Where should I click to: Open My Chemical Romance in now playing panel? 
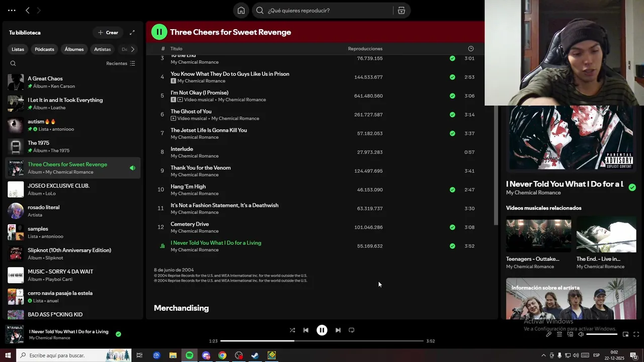[533, 193]
